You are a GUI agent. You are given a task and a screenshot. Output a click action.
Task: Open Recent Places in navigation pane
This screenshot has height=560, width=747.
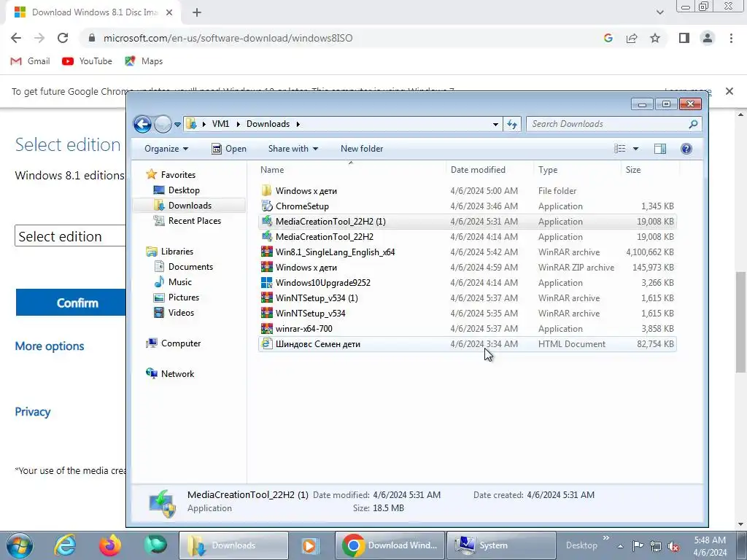tap(194, 220)
